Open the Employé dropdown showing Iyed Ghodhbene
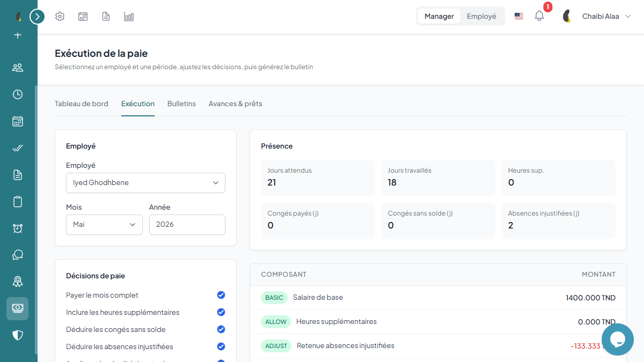 click(x=145, y=183)
